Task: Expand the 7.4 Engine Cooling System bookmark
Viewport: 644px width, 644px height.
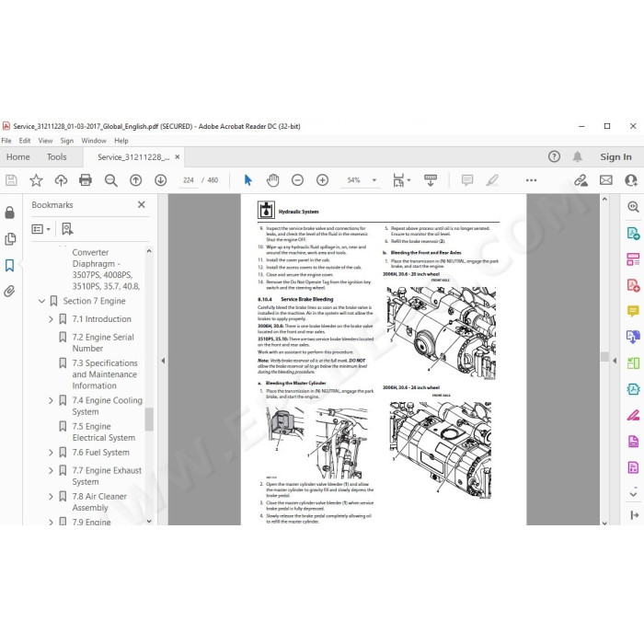Action: tap(51, 400)
